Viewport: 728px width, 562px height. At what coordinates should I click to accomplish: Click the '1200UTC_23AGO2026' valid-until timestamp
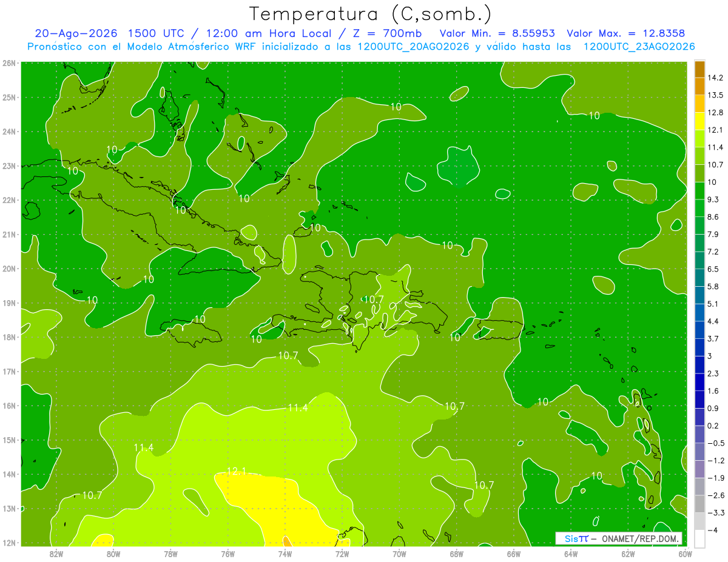(x=639, y=47)
